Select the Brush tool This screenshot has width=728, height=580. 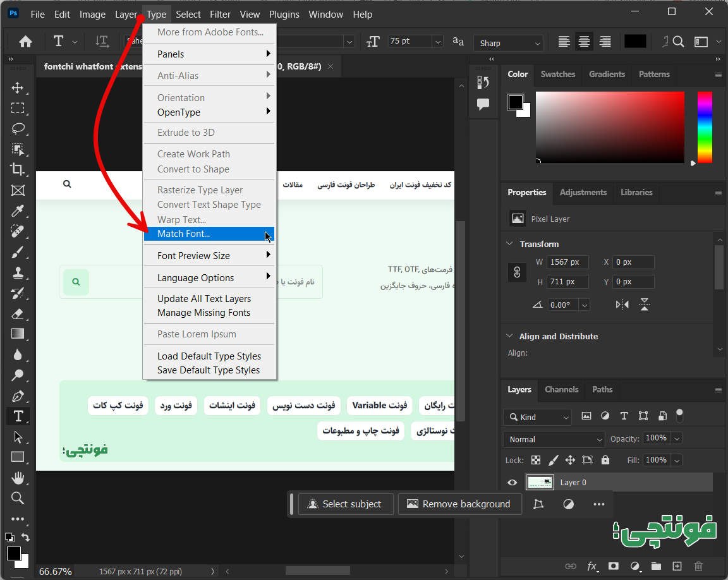pyautogui.click(x=18, y=252)
